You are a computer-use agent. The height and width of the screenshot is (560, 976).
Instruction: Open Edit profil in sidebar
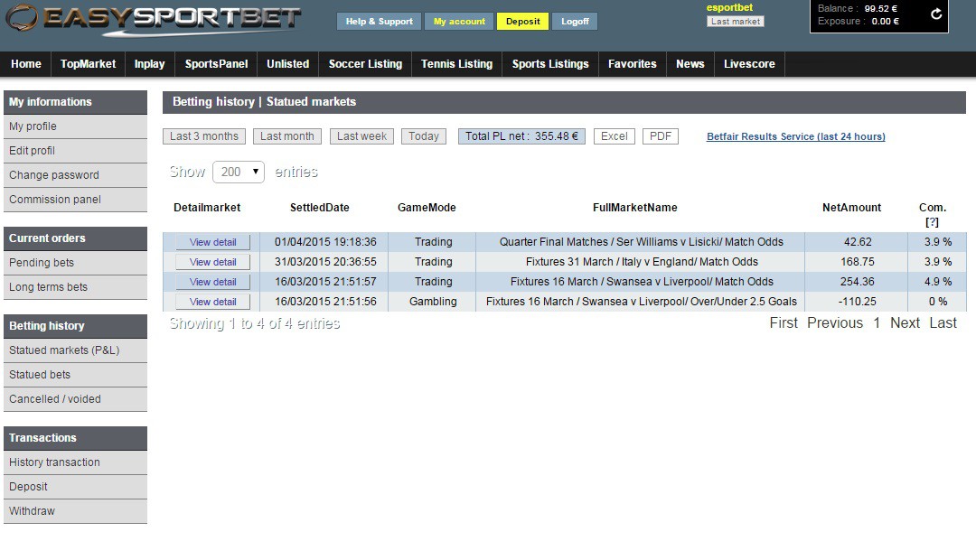click(x=75, y=151)
